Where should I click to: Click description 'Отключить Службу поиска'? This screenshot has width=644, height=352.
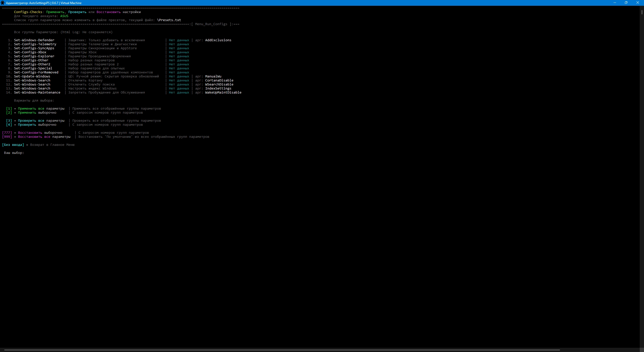coord(92,84)
